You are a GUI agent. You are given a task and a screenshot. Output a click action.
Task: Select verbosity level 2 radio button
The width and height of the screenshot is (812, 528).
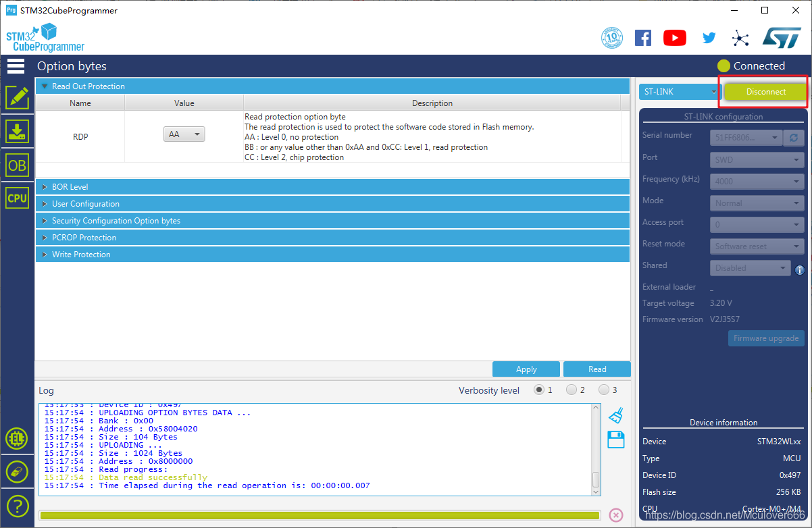pos(571,390)
